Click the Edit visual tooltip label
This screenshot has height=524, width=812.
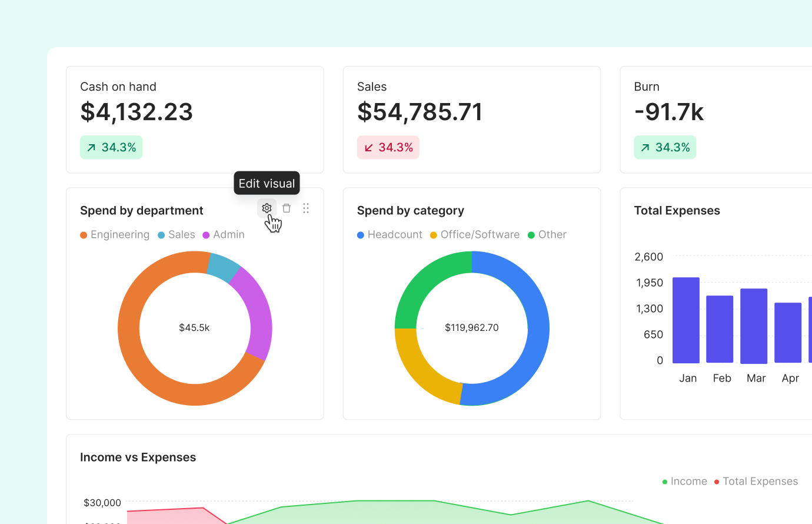point(267,183)
